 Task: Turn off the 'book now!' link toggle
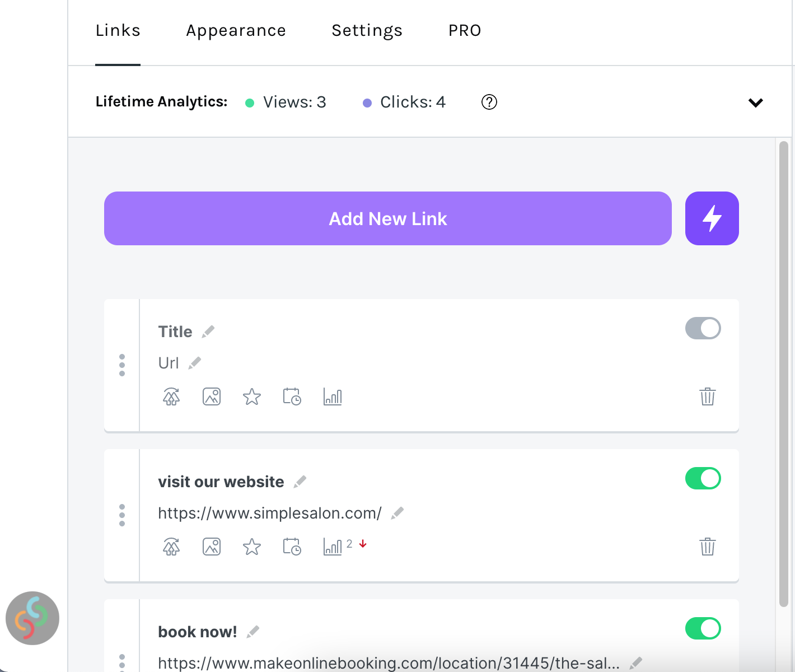pyautogui.click(x=703, y=628)
